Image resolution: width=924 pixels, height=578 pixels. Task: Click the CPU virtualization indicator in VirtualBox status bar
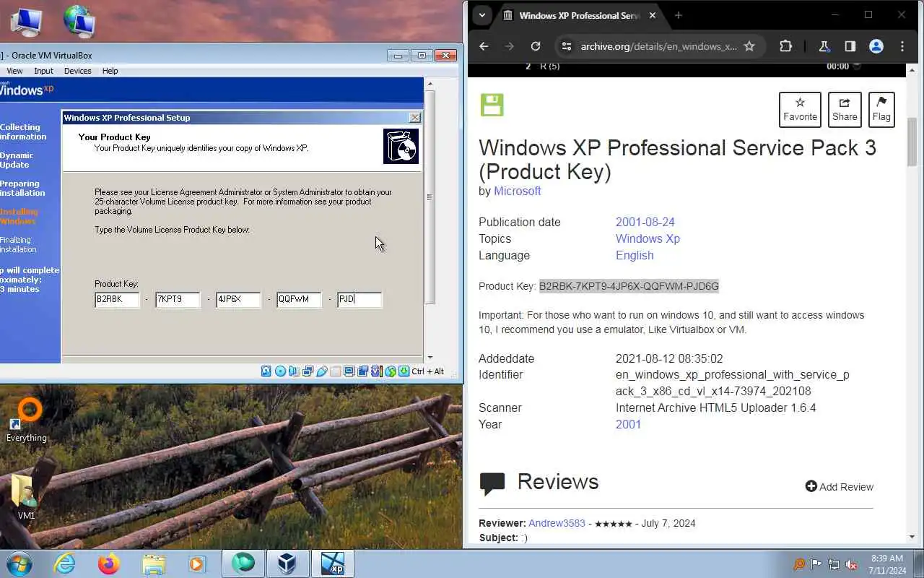coord(376,371)
